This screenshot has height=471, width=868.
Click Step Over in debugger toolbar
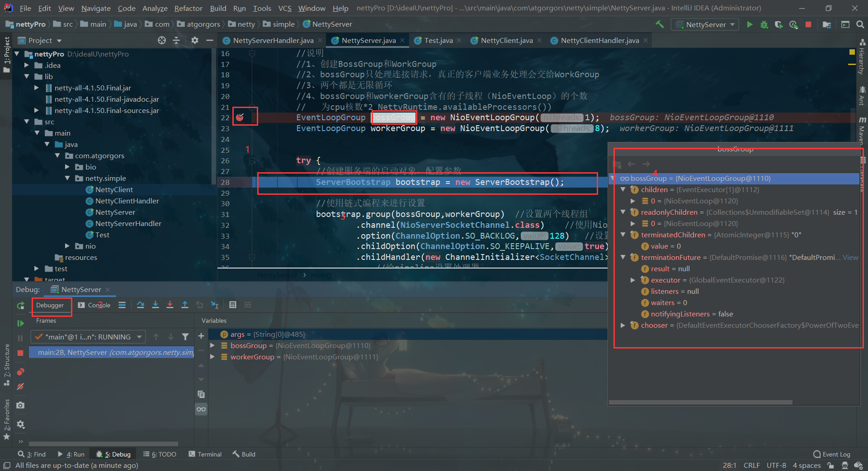(x=141, y=305)
